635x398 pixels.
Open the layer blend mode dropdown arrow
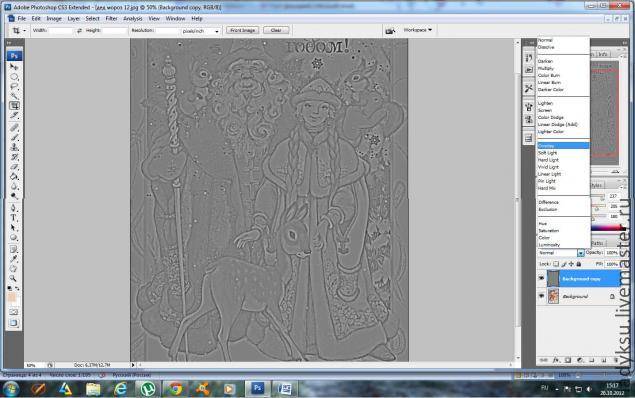pyautogui.click(x=581, y=253)
